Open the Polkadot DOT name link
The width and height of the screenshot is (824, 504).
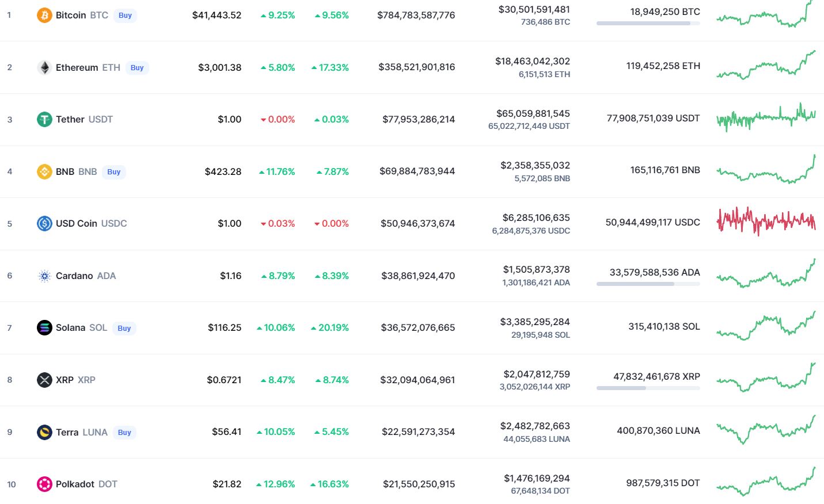coord(86,484)
